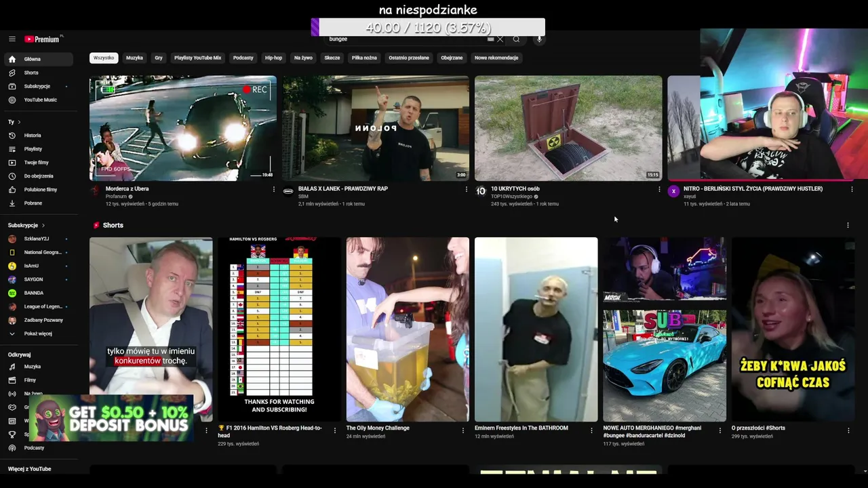Viewport: 868px width, 488px height.
Task: Select the Gry filter chip
Action: coord(159,58)
